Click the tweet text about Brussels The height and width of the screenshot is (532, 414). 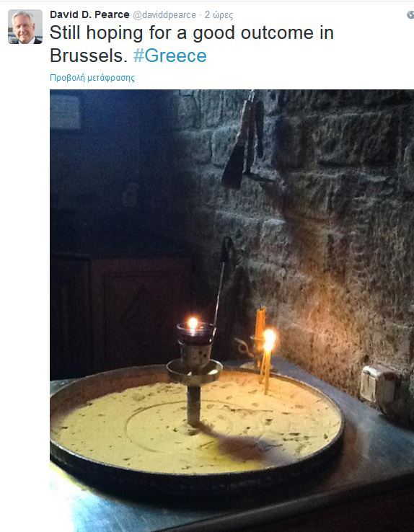(x=192, y=44)
